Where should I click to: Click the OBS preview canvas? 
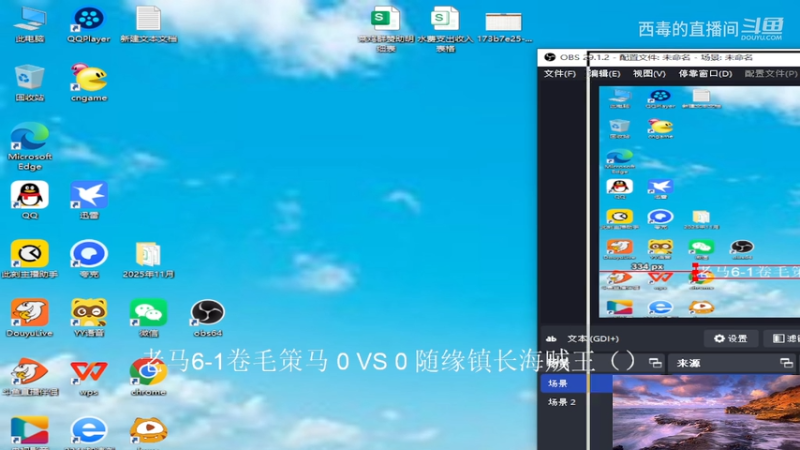point(699,202)
